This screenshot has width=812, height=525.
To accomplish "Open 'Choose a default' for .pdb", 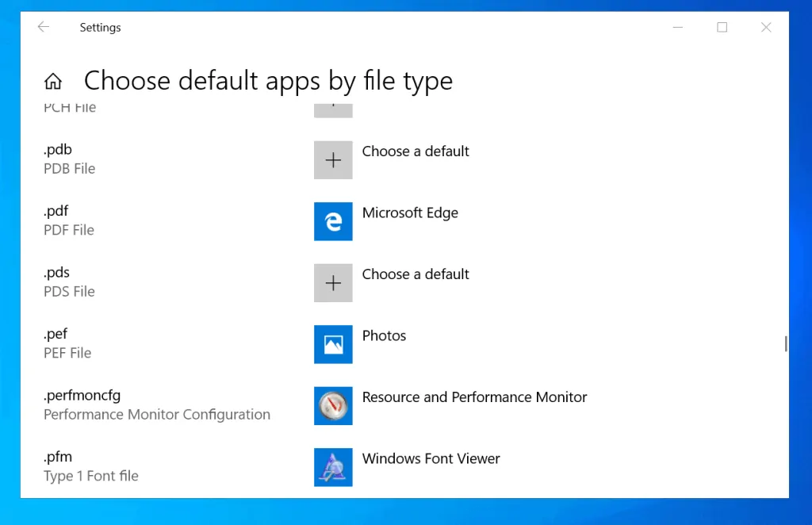I will coord(416,151).
